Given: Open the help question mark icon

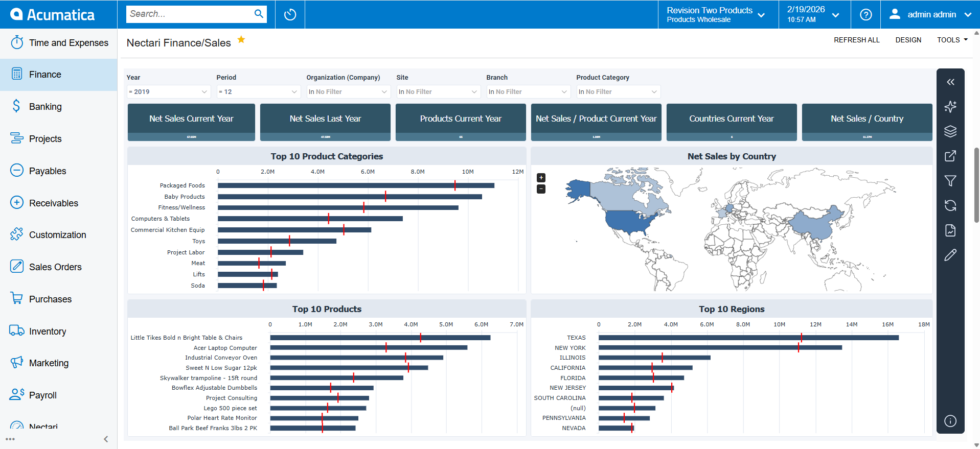Looking at the screenshot, I should tap(865, 14).
